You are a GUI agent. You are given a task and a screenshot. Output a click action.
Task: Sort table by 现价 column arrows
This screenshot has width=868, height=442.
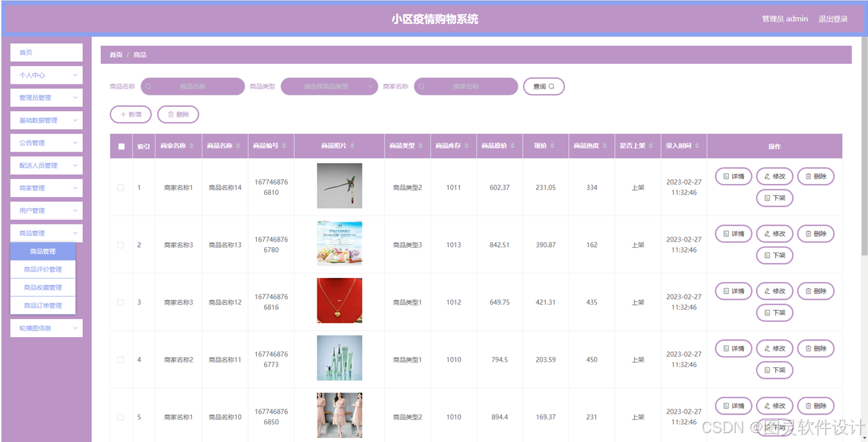point(553,146)
